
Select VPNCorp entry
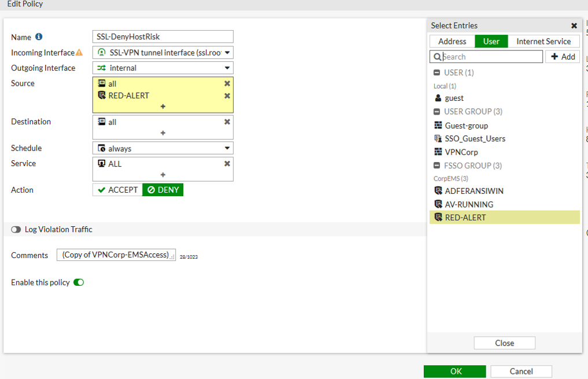pyautogui.click(x=504, y=152)
